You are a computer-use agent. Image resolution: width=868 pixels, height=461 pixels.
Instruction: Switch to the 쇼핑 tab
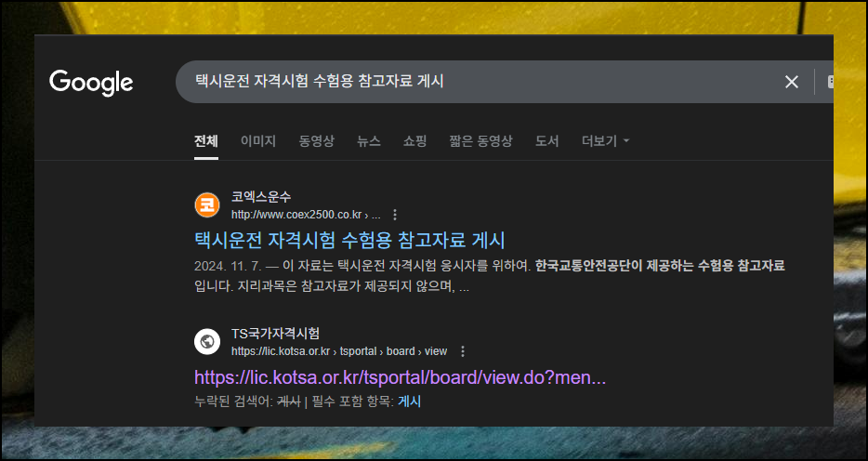(x=414, y=141)
